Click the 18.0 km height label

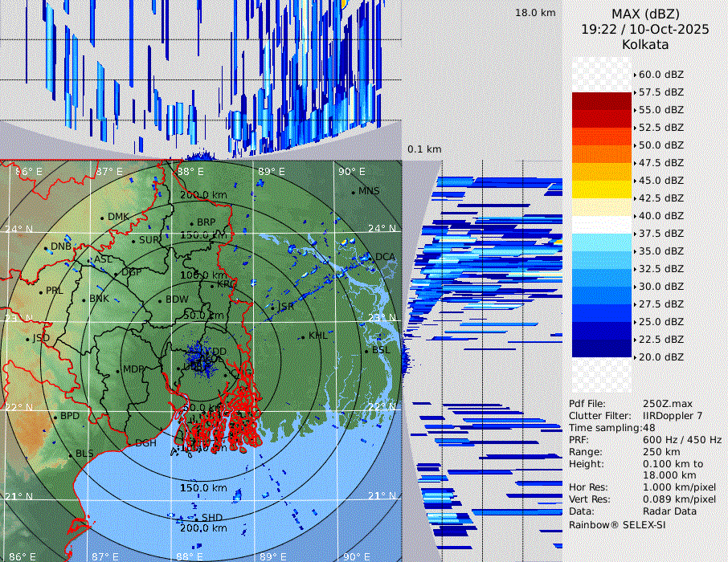(535, 13)
